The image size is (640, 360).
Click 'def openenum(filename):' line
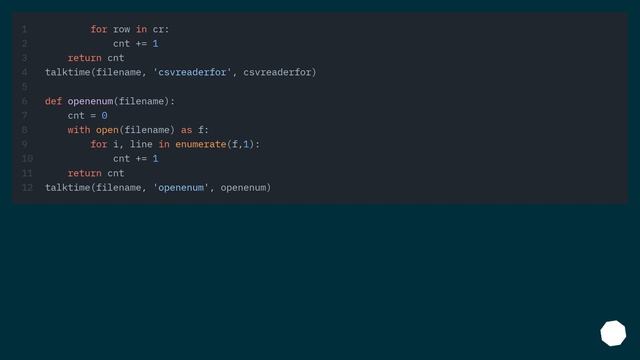tap(110, 101)
